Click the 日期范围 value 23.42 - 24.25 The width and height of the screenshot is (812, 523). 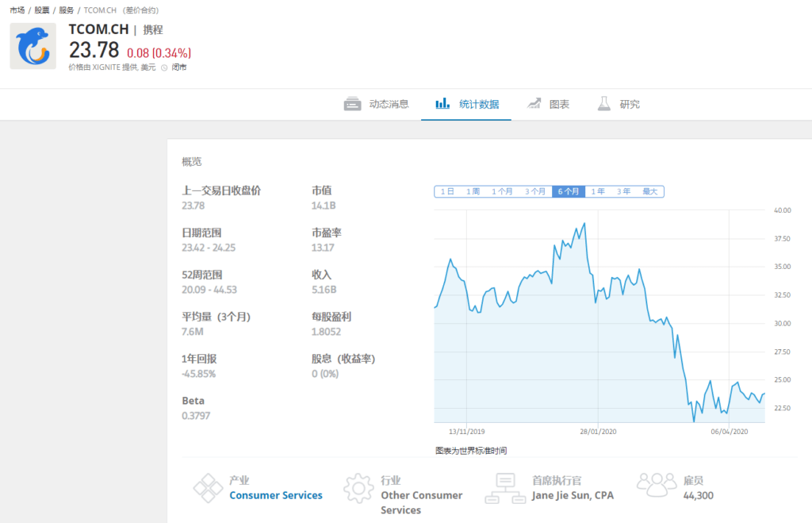pyautogui.click(x=209, y=248)
